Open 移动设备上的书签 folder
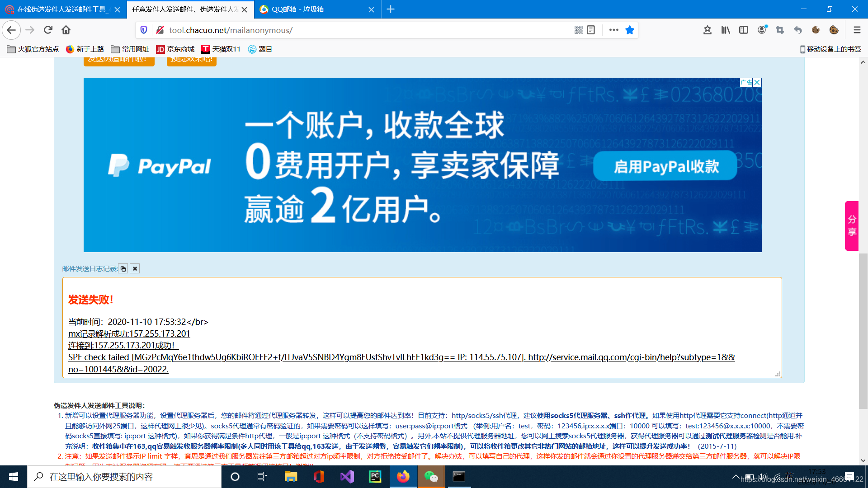This screenshot has width=868, height=488. coord(830,49)
